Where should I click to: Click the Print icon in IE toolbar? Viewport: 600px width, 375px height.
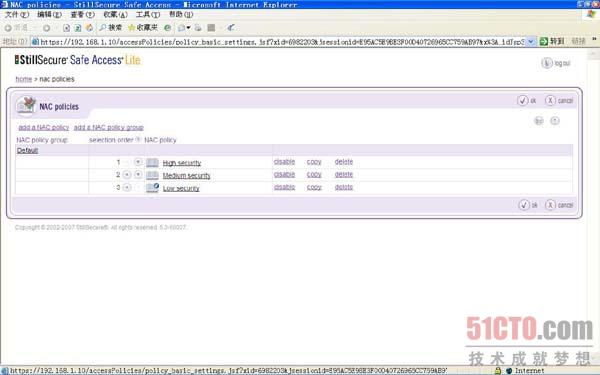pos(198,28)
